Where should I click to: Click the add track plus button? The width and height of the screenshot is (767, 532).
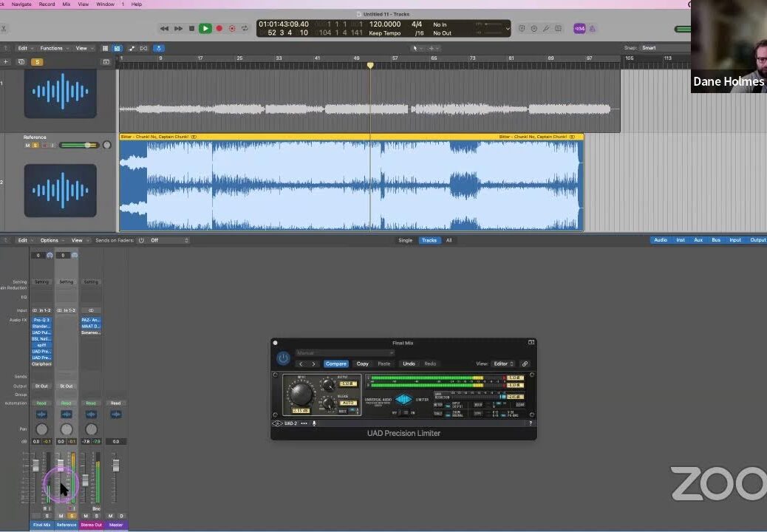tap(6, 62)
